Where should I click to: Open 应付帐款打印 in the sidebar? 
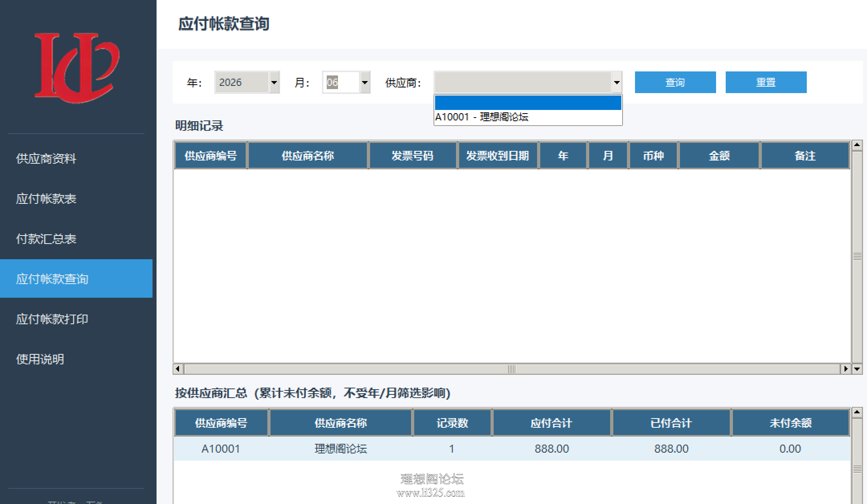76,319
